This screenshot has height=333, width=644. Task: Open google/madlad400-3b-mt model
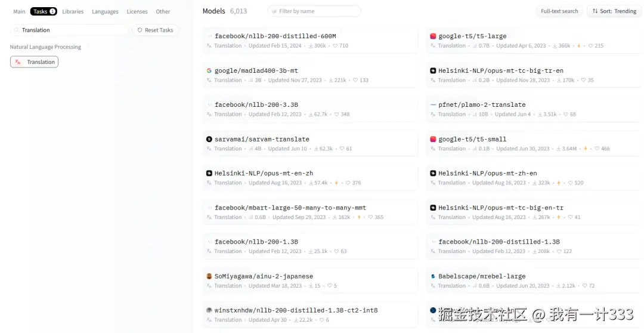(310, 75)
